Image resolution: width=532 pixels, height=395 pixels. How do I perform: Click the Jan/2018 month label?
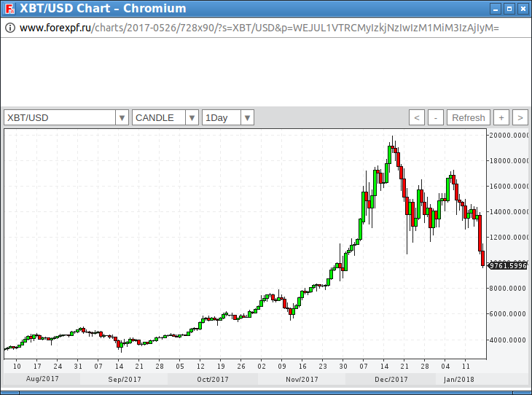460,379
